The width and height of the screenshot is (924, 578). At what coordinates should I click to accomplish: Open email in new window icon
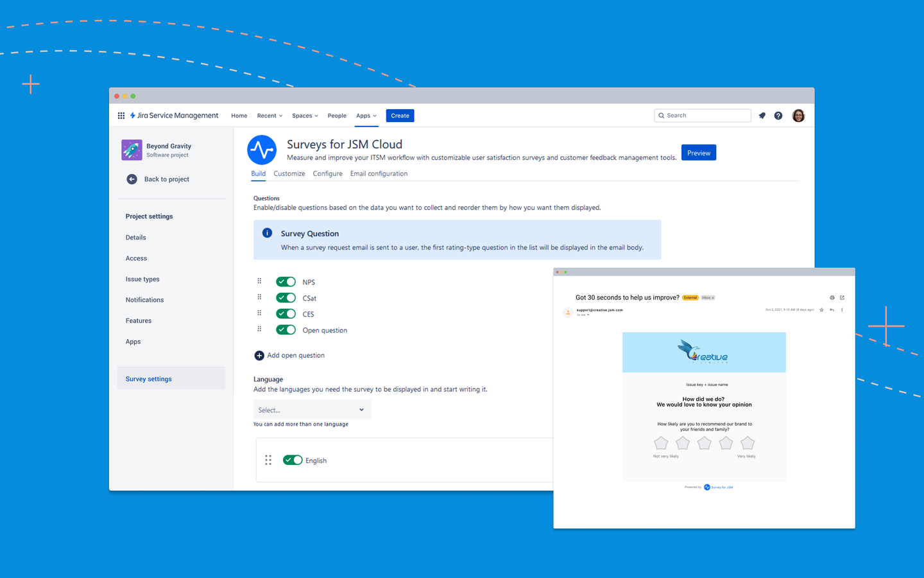click(x=842, y=298)
